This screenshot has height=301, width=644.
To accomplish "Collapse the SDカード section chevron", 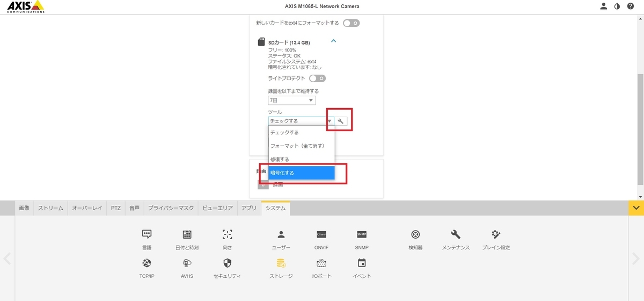I will [333, 41].
